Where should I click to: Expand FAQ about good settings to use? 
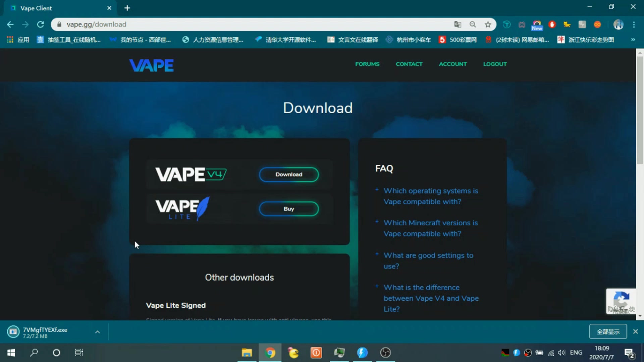click(x=428, y=261)
